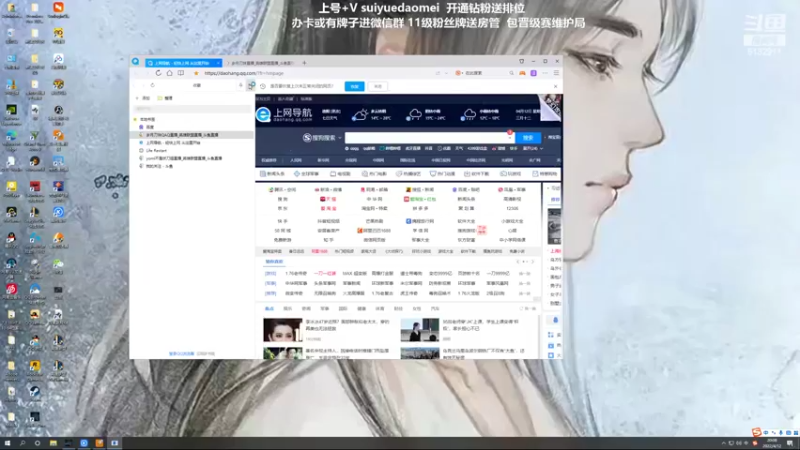
Task: Open the woman portrait news thumbnail
Action: coord(283,330)
